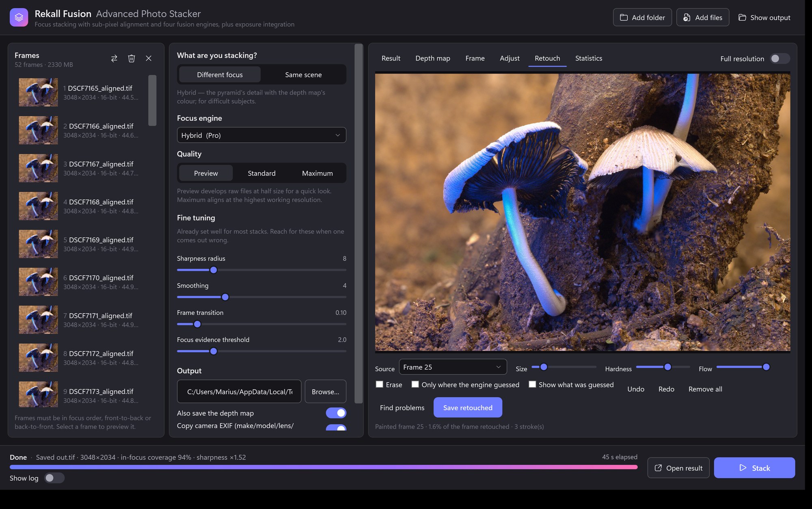
Task: Open the Source Frame 25 dropdown
Action: [453, 367]
